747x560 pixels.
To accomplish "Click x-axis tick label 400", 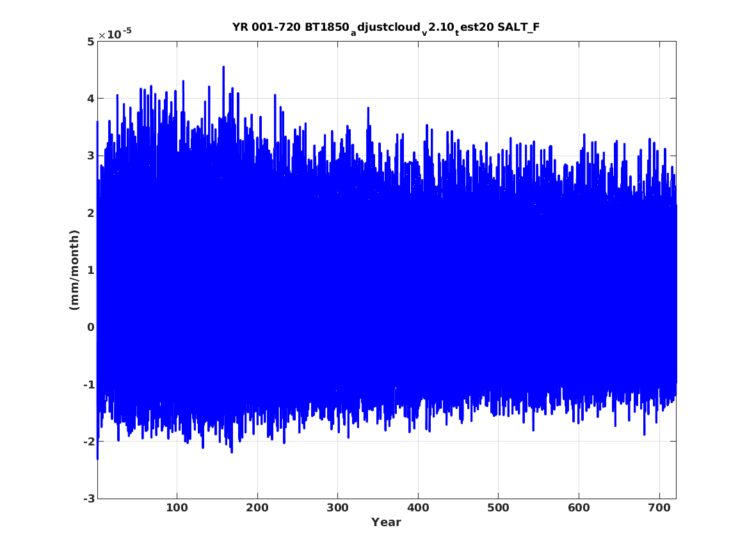I will [418, 508].
